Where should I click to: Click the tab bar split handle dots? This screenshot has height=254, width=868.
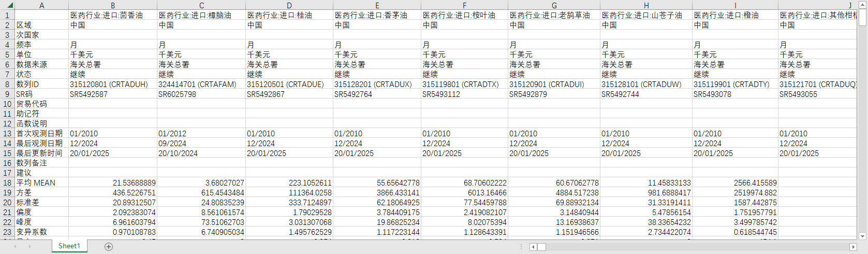coord(521,247)
